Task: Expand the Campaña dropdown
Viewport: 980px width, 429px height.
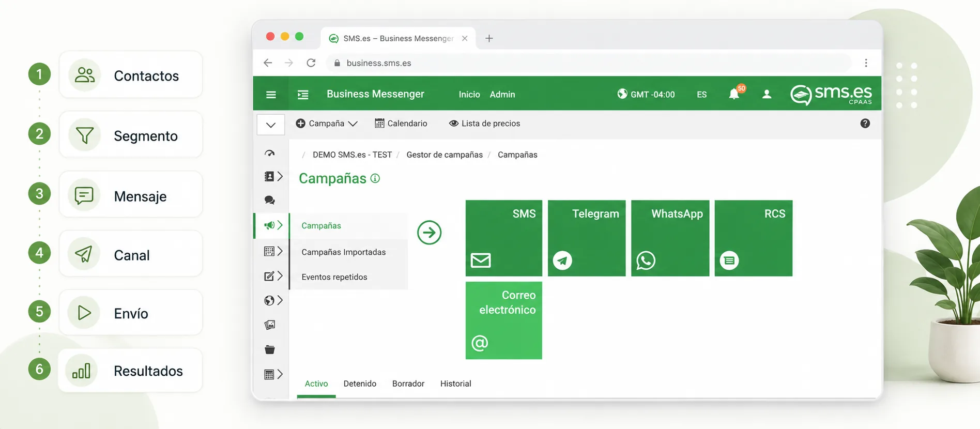Action: coord(327,123)
